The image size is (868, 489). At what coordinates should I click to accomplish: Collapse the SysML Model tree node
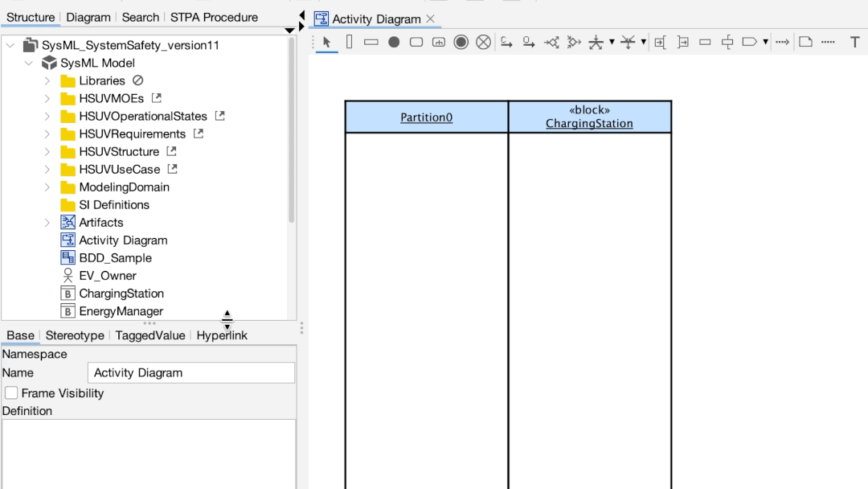[x=29, y=63]
